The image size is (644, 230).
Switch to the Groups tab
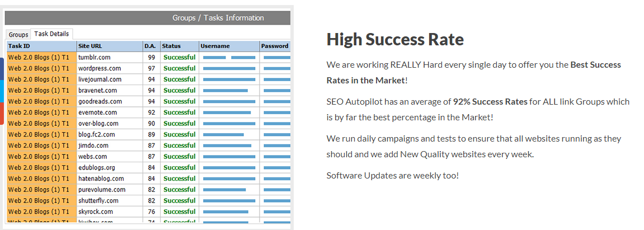click(x=18, y=35)
